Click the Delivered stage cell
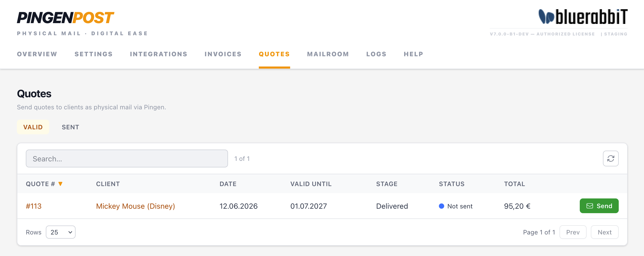Viewport: 644px width, 256px height. click(x=392, y=206)
